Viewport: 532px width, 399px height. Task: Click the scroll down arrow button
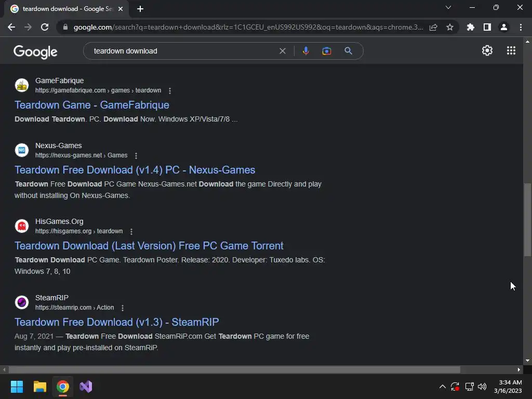click(527, 361)
